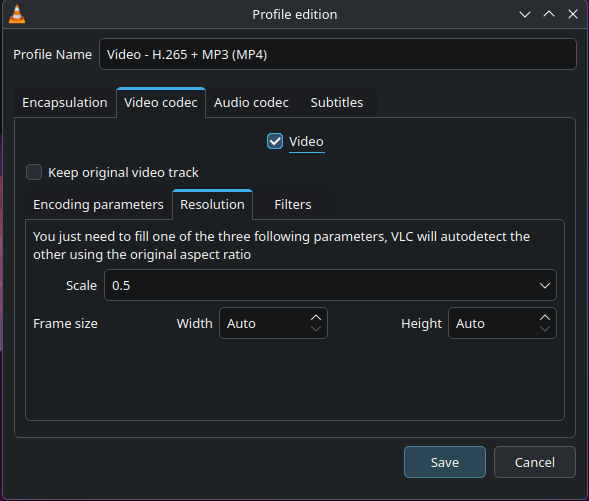The image size is (589, 501).
Task: Click the Scale label
Action: [81, 285]
